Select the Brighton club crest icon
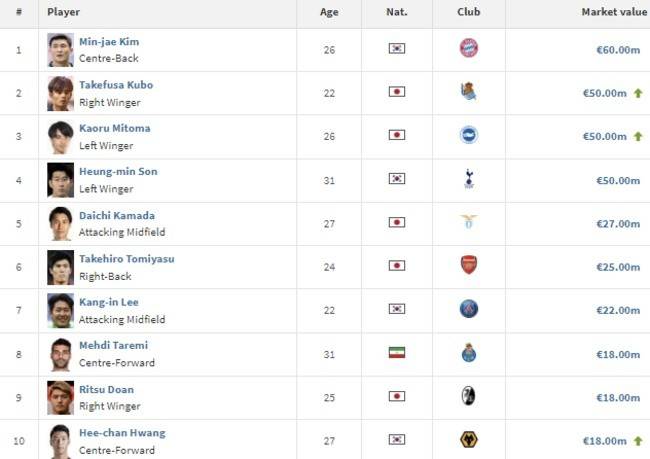The image size is (650, 459). (469, 135)
